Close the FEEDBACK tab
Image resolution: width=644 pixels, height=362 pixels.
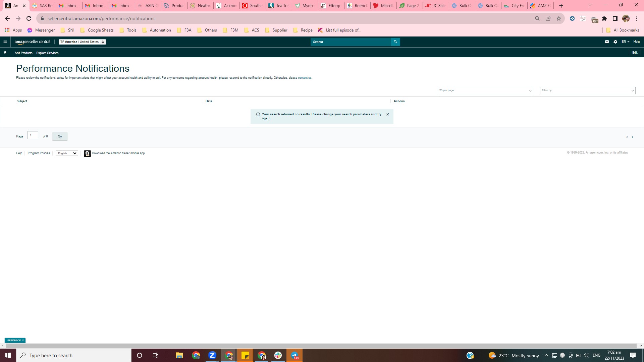pos(23,340)
